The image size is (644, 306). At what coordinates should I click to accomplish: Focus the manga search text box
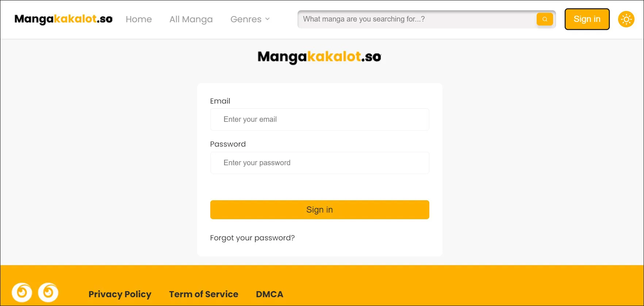pos(416,19)
